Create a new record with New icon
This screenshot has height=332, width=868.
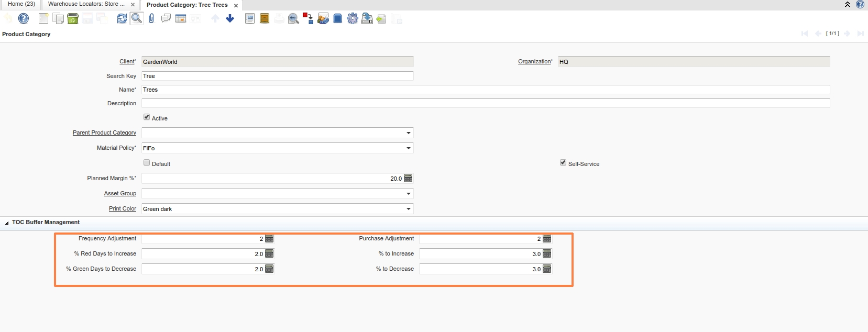(43, 19)
